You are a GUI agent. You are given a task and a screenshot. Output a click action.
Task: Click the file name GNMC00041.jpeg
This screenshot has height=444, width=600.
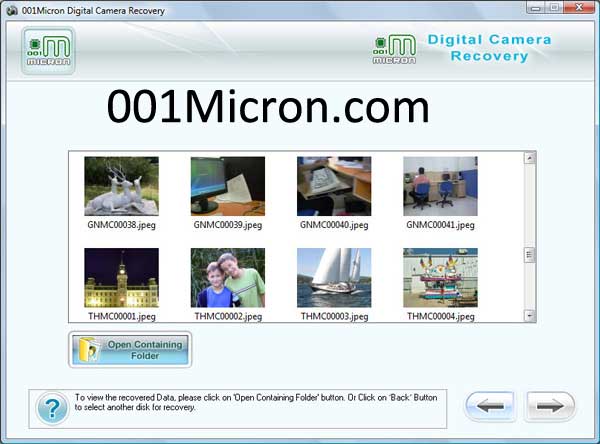click(440, 225)
